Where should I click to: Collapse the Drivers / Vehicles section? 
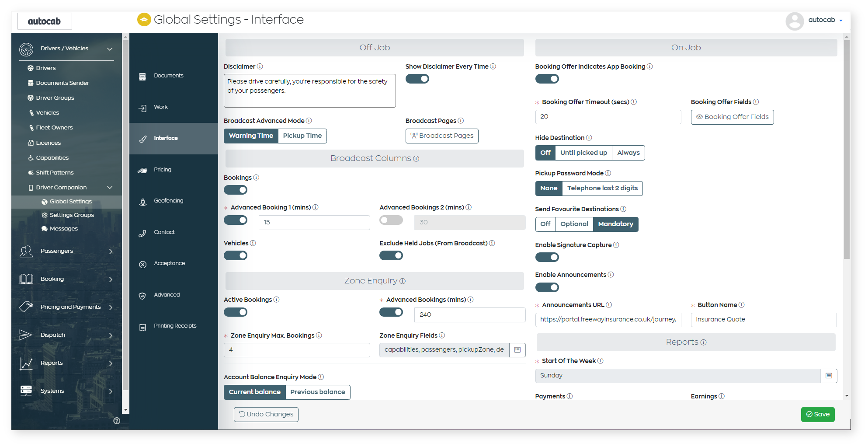tap(110, 49)
